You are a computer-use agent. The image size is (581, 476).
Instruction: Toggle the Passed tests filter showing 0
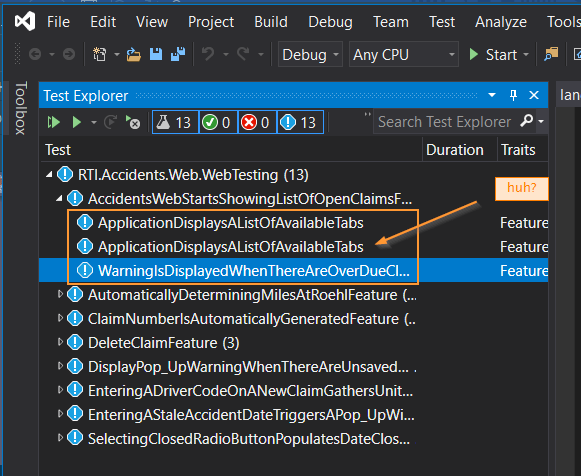point(218,122)
